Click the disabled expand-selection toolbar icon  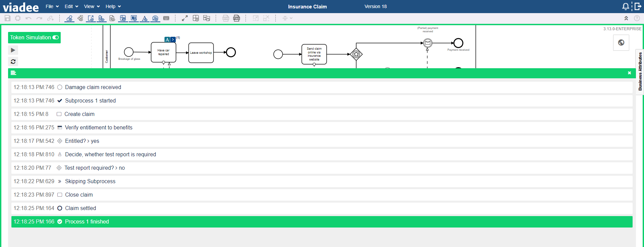[266, 18]
